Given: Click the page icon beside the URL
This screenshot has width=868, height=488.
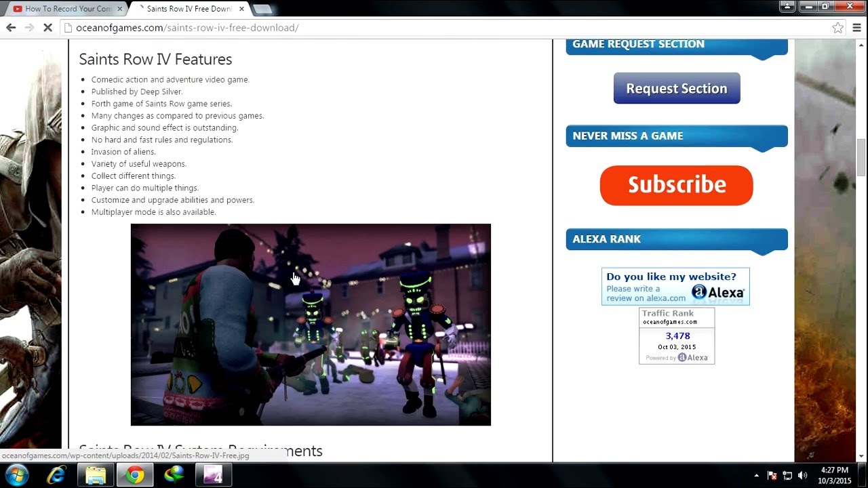Looking at the screenshot, I should [68, 28].
